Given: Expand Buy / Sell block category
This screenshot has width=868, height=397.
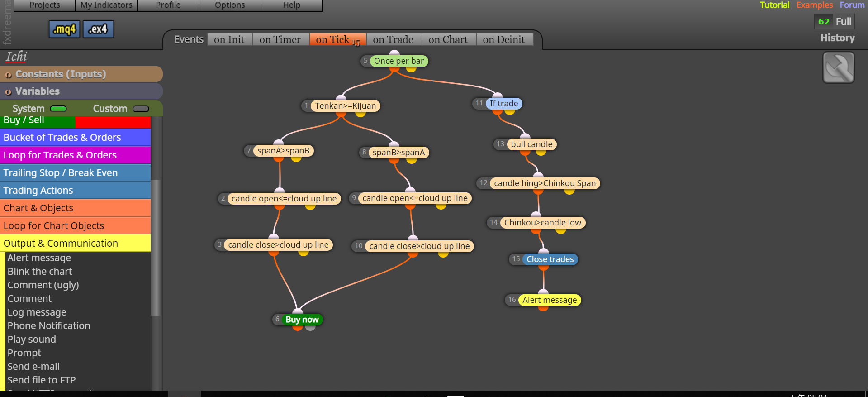Looking at the screenshot, I should (75, 121).
